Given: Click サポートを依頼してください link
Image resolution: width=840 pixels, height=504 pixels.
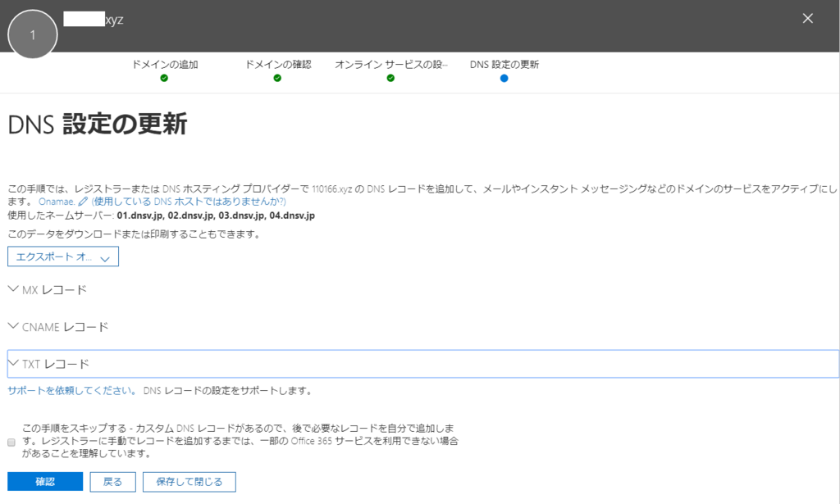Looking at the screenshot, I should pyautogui.click(x=72, y=391).
